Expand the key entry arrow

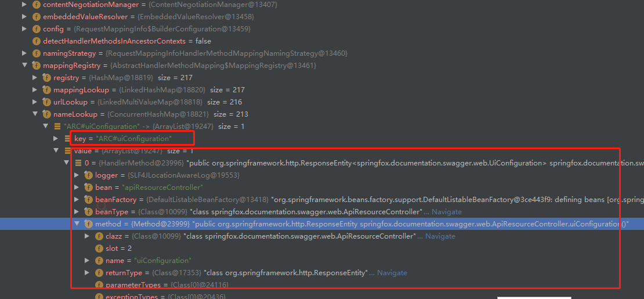[56, 139]
